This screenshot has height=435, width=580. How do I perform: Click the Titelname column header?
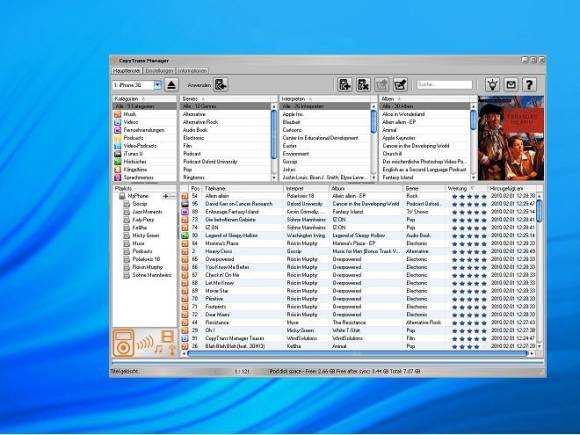coord(243,189)
